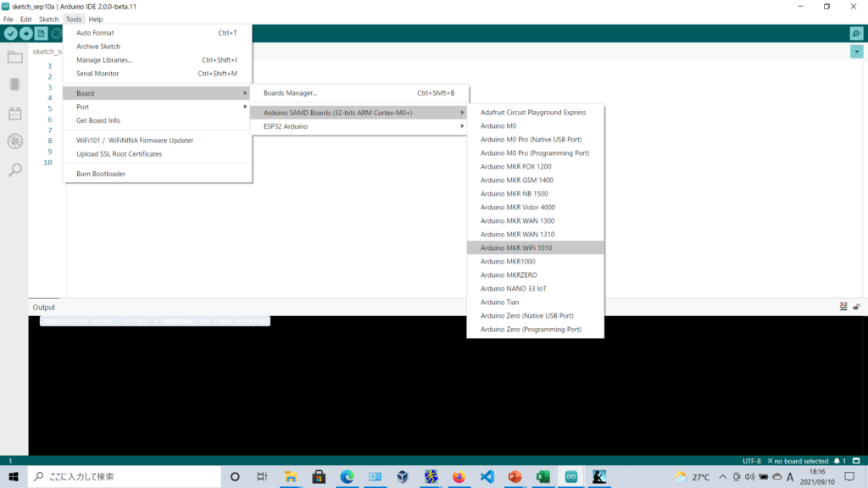Open Visual Studio Code from taskbar
The height and width of the screenshot is (488, 868).
[487, 476]
